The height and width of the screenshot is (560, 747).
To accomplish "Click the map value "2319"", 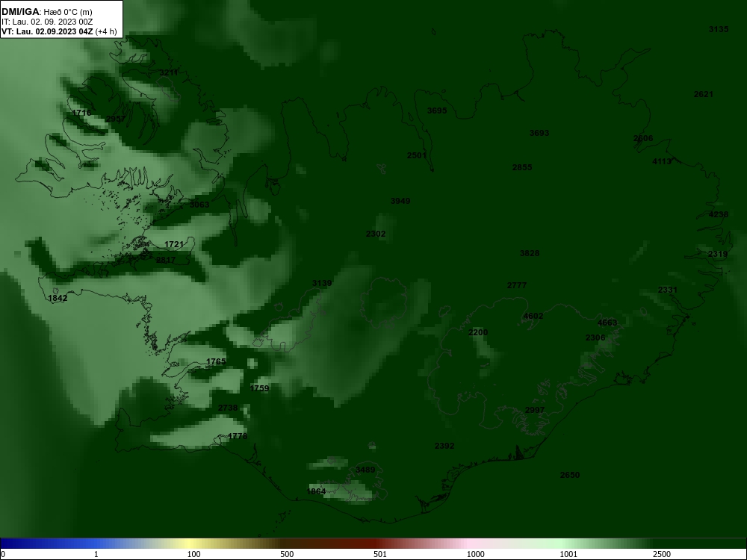I will coord(717,254).
